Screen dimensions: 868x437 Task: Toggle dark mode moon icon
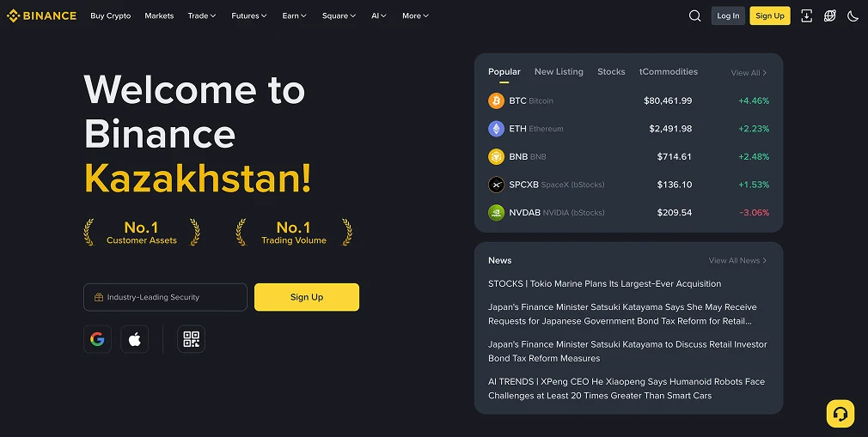tap(853, 15)
